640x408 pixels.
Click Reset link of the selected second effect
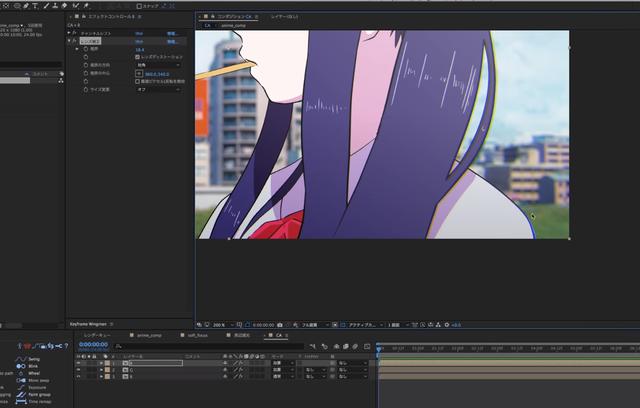click(140, 42)
